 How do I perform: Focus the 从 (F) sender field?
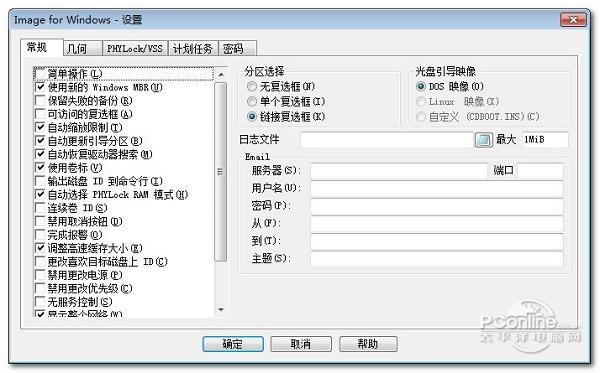pyautogui.click(x=437, y=224)
